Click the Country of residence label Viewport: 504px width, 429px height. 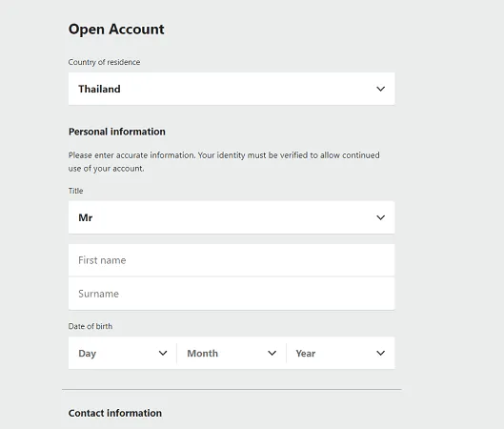(104, 62)
